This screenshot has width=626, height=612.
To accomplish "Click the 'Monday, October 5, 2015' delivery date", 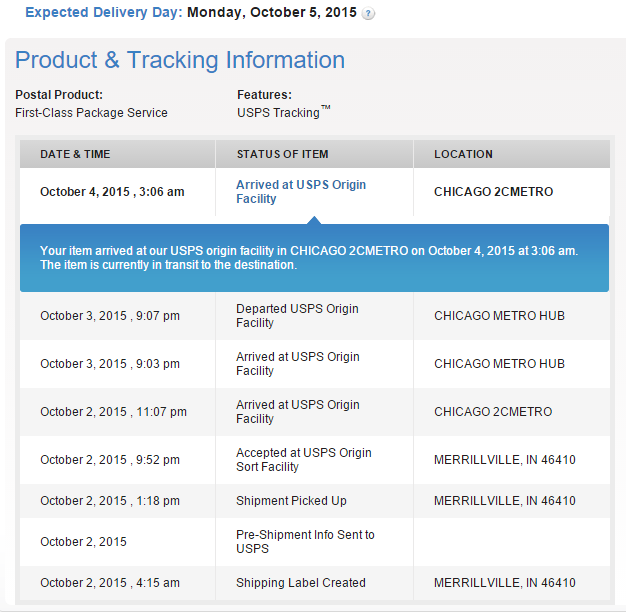I will [271, 13].
